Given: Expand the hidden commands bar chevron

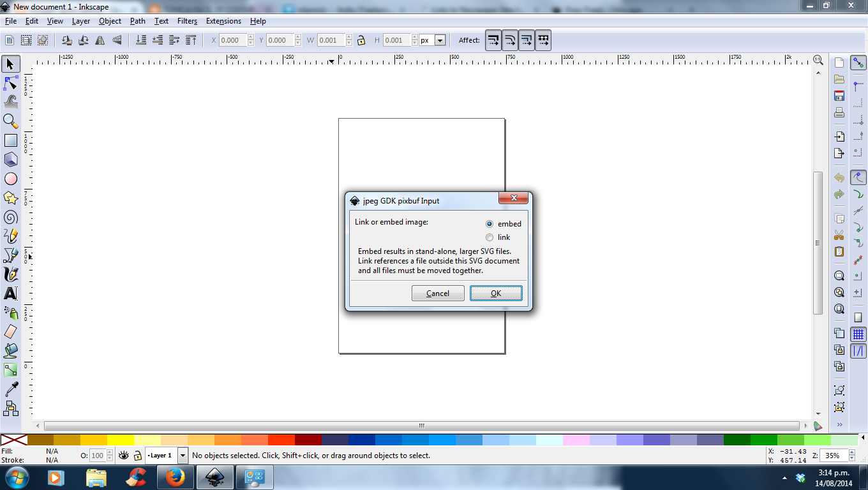Looking at the screenshot, I should [x=839, y=424].
